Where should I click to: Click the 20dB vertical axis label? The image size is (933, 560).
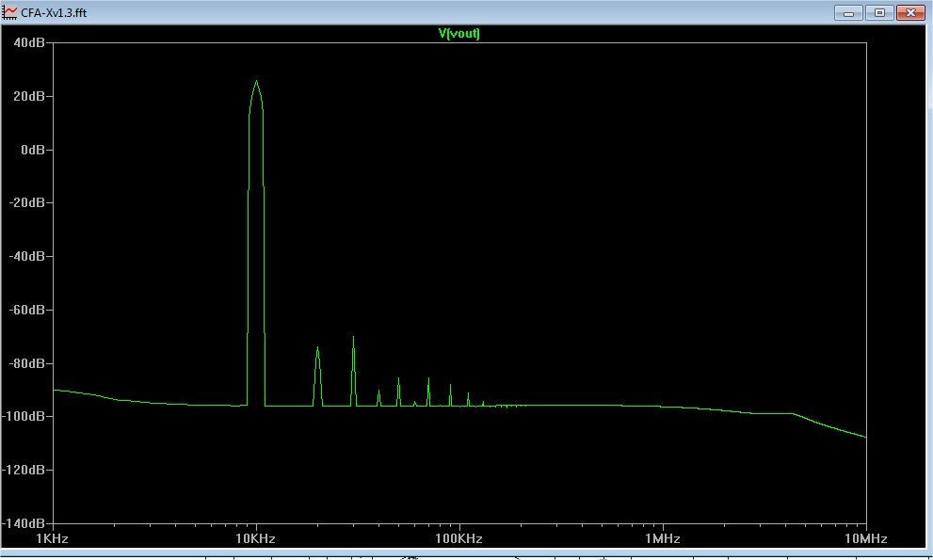[29, 96]
